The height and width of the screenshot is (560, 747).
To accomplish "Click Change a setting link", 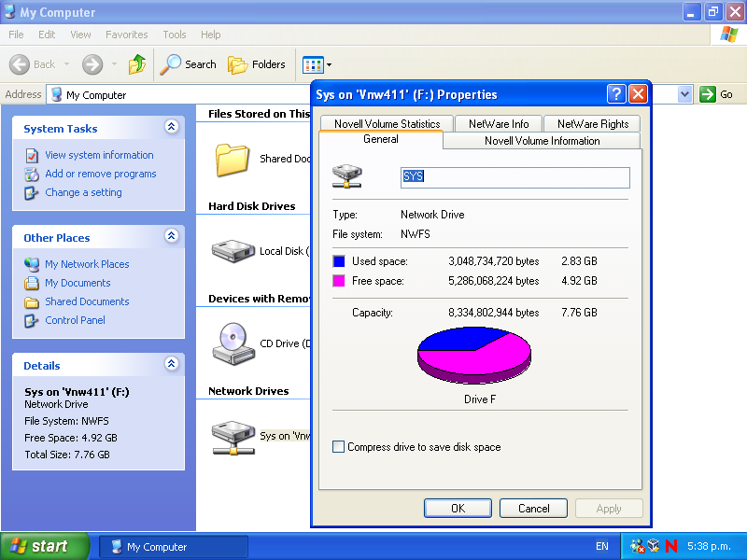I will point(83,192).
